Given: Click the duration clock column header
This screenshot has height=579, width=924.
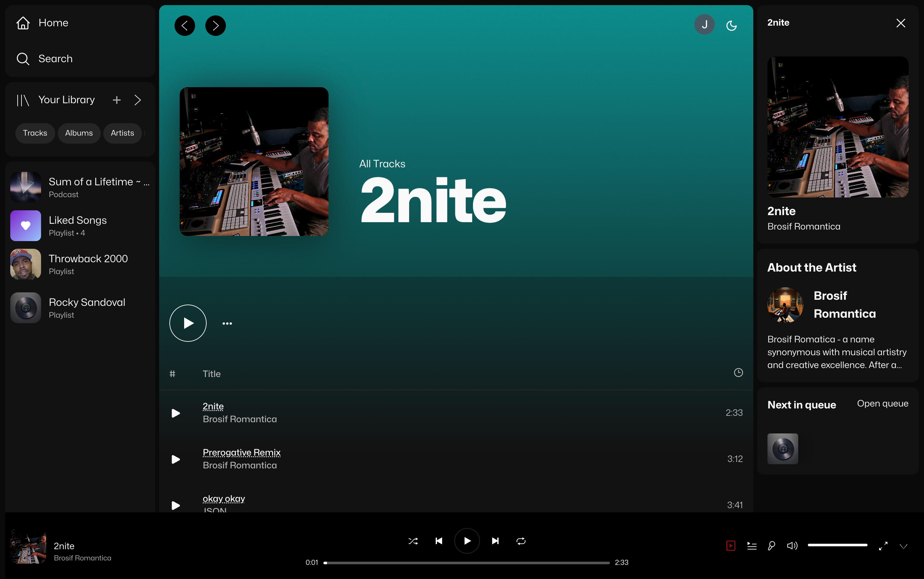Looking at the screenshot, I should 738,373.
